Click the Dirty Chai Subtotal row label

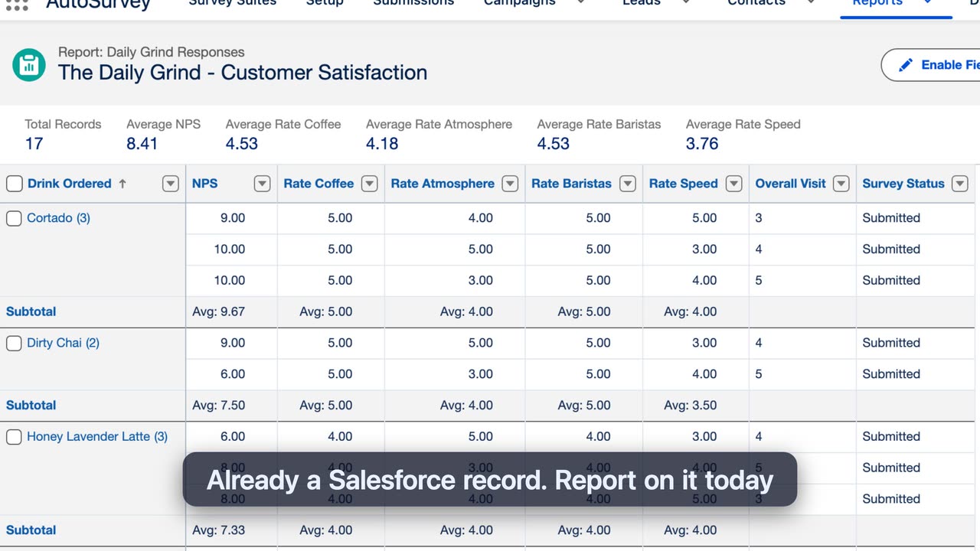point(31,406)
